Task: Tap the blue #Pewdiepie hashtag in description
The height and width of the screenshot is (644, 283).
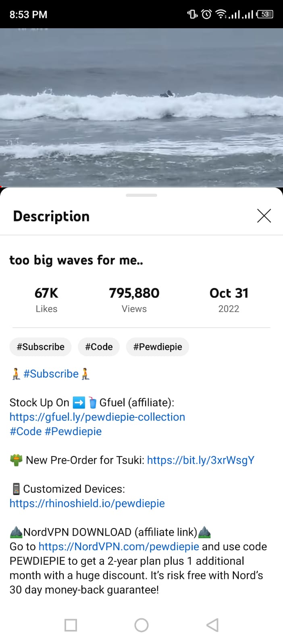Action: pos(73,431)
